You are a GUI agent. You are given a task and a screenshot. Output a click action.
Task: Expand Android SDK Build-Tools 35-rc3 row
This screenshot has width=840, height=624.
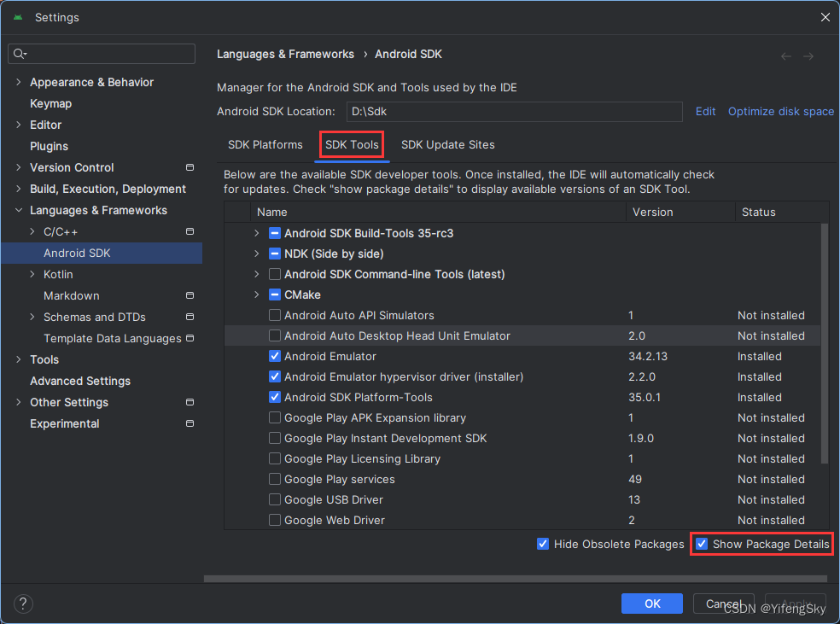pos(257,234)
